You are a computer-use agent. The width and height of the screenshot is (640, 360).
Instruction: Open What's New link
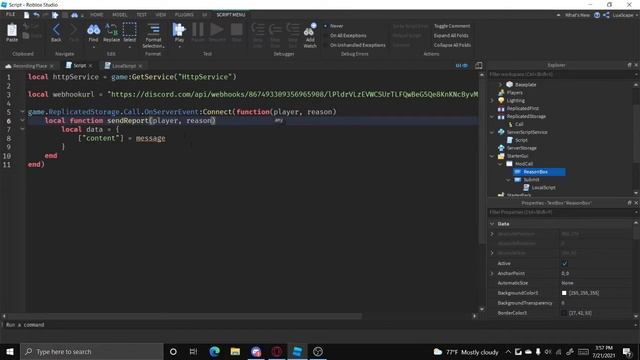pyautogui.click(x=577, y=15)
